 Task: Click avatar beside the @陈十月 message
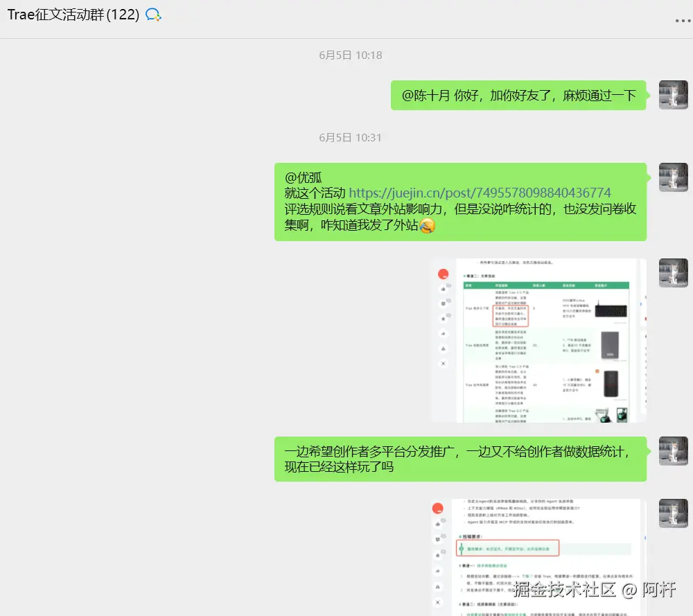tap(673, 94)
